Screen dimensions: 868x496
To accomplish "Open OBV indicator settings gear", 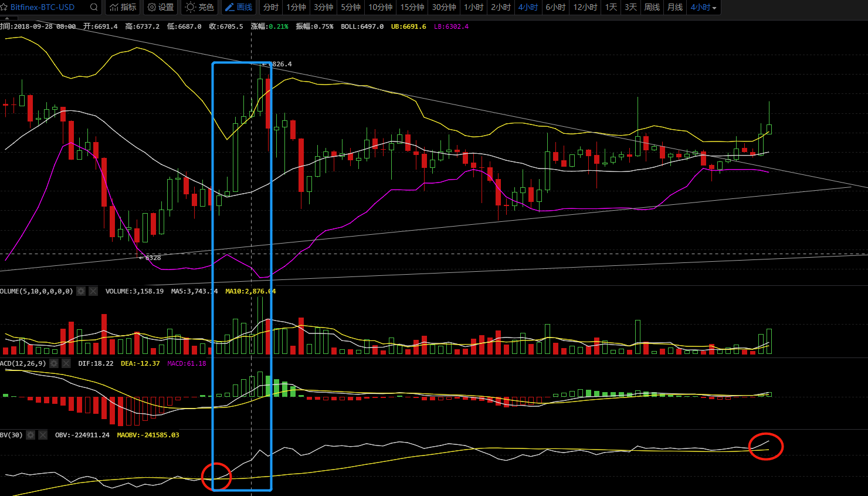I will pos(30,435).
